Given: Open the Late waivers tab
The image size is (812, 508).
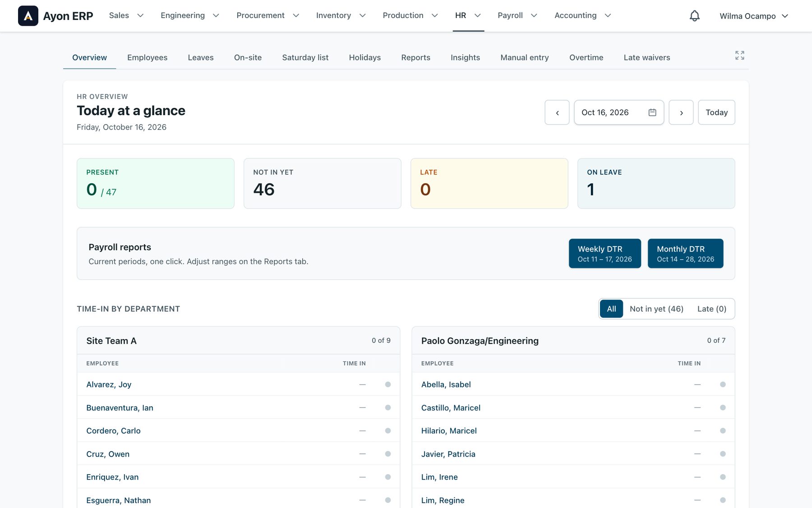Looking at the screenshot, I should click(x=647, y=57).
